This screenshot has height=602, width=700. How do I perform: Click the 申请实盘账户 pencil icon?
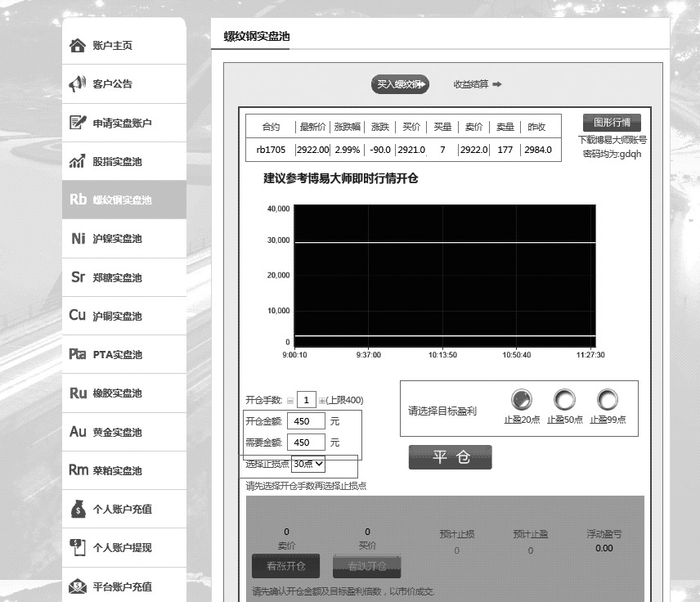point(78,123)
